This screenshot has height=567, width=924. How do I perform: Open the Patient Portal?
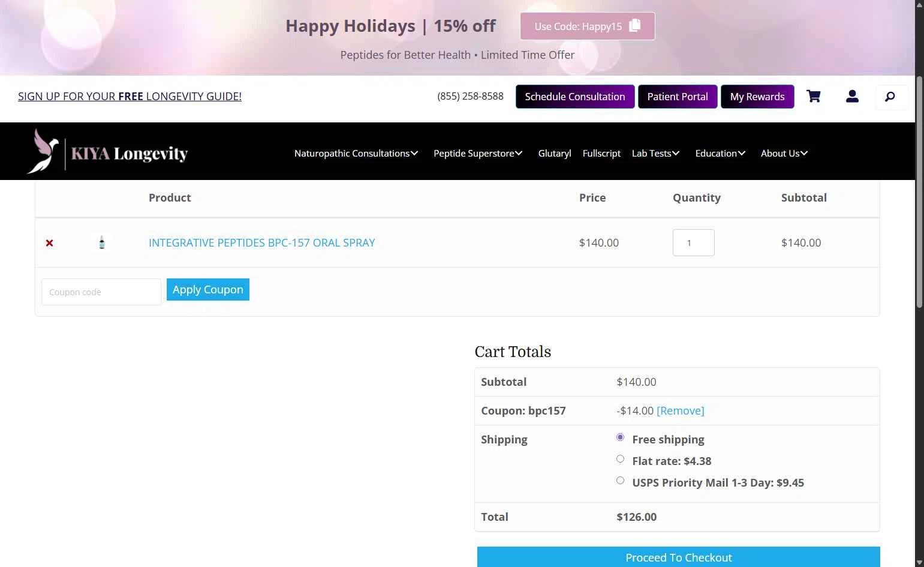tap(678, 97)
